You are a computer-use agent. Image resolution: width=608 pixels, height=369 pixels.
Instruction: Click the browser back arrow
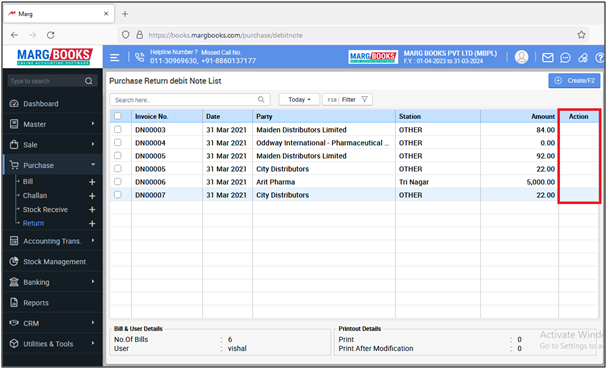coord(14,35)
